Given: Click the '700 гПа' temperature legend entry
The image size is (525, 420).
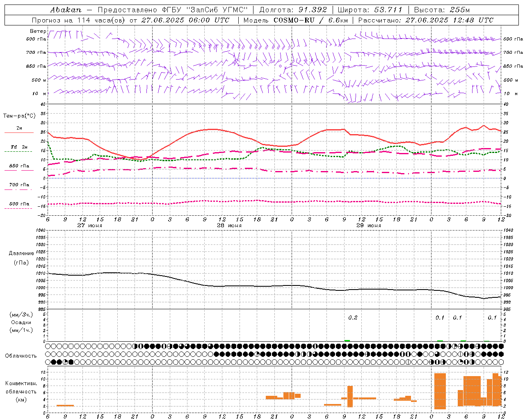Looking at the screenshot, I should pyautogui.click(x=19, y=185).
